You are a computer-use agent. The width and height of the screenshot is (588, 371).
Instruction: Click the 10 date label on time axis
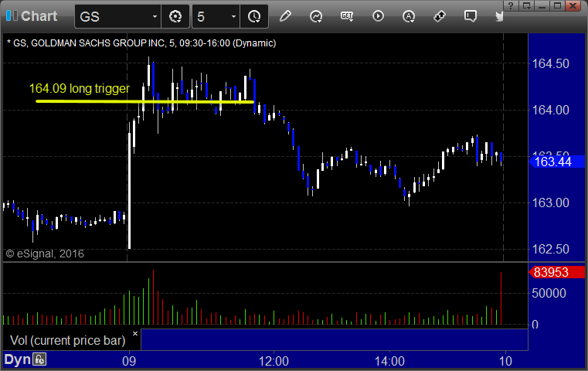[505, 361]
